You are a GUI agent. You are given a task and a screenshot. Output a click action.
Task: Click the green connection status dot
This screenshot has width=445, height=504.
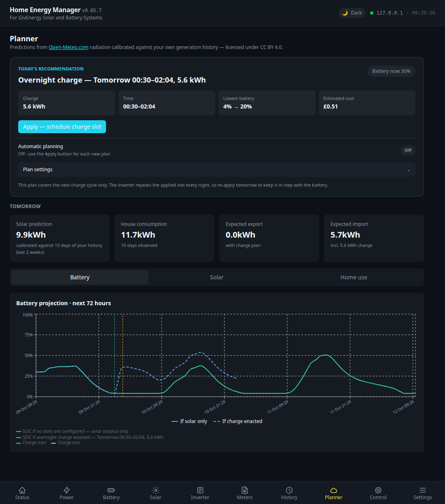tap(372, 13)
